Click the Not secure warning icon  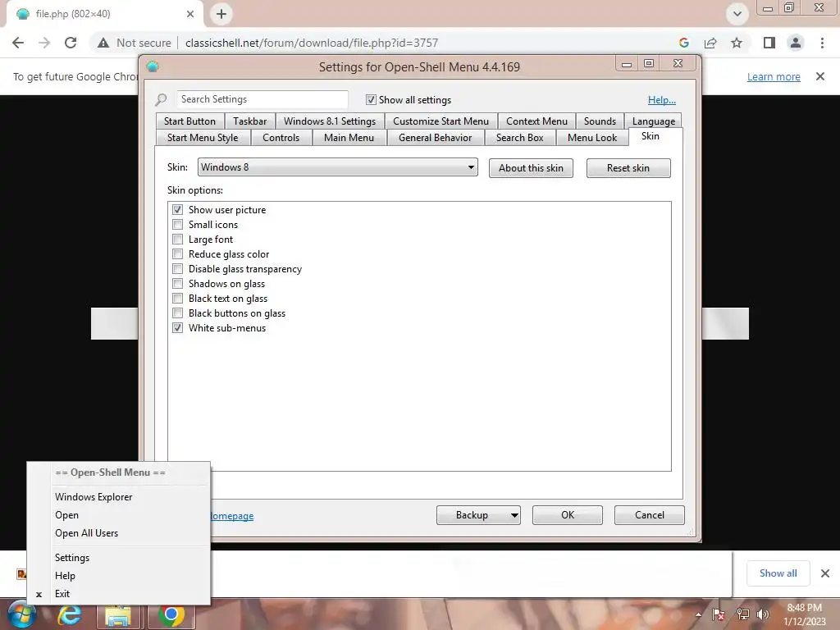click(103, 43)
